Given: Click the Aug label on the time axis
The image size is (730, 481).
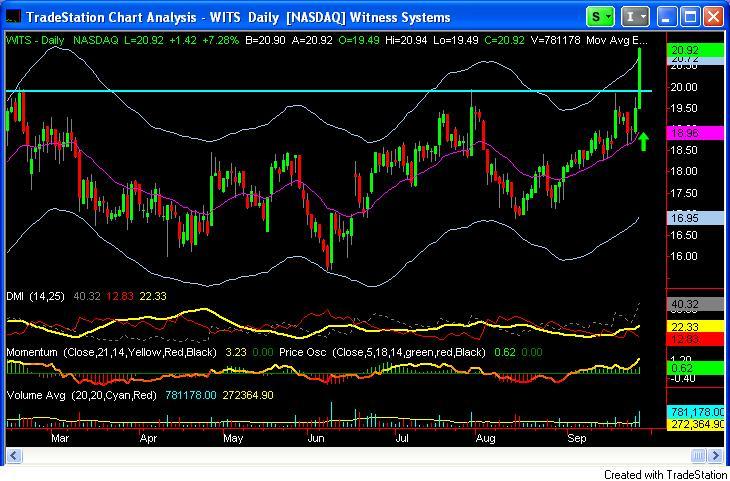Looking at the screenshot, I should (488, 438).
